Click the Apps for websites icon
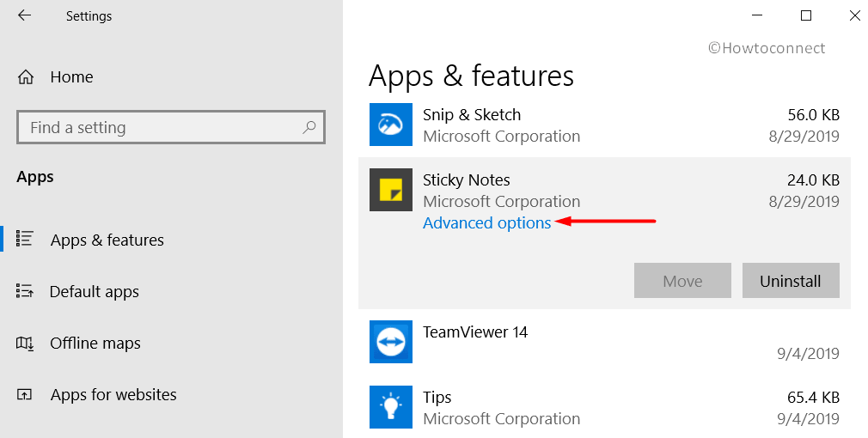Screen dimensions: 868x438 click(x=24, y=395)
